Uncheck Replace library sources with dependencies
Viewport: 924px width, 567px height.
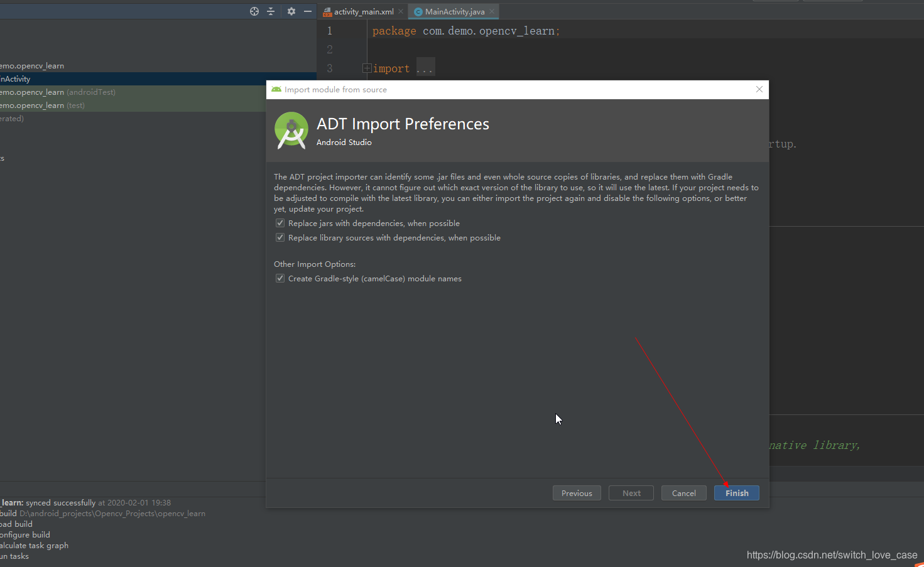[280, 237]
